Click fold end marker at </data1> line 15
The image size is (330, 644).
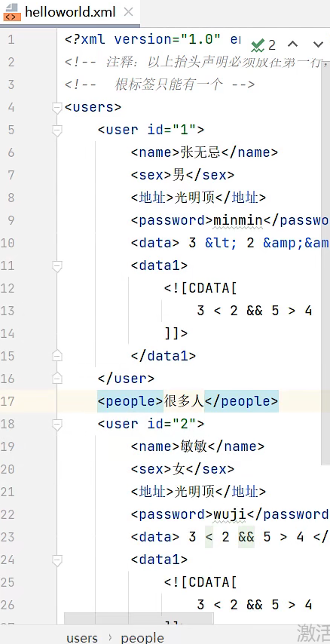pyautogui.click(x=57, y=356)
